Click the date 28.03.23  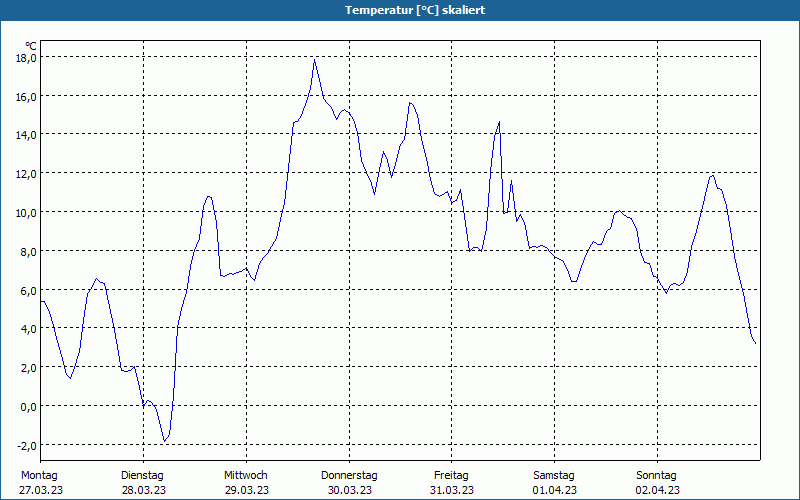tap(144, 490)
